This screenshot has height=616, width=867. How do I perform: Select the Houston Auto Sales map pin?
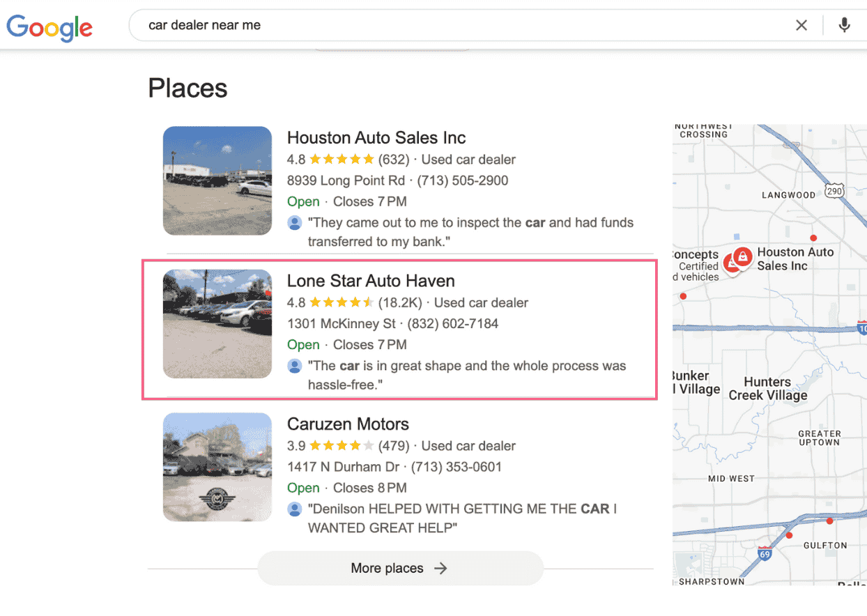pos(743,256)
